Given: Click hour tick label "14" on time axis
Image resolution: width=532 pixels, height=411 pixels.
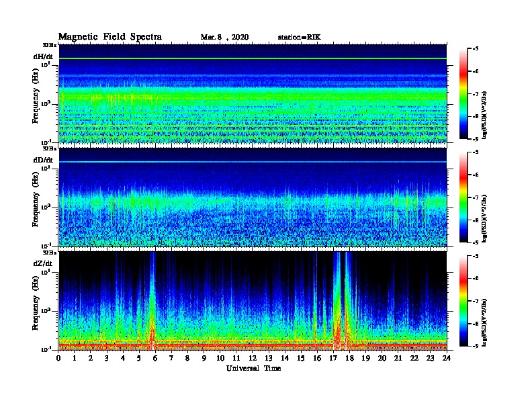Looking at the screenshot, I should pos(285,358).
